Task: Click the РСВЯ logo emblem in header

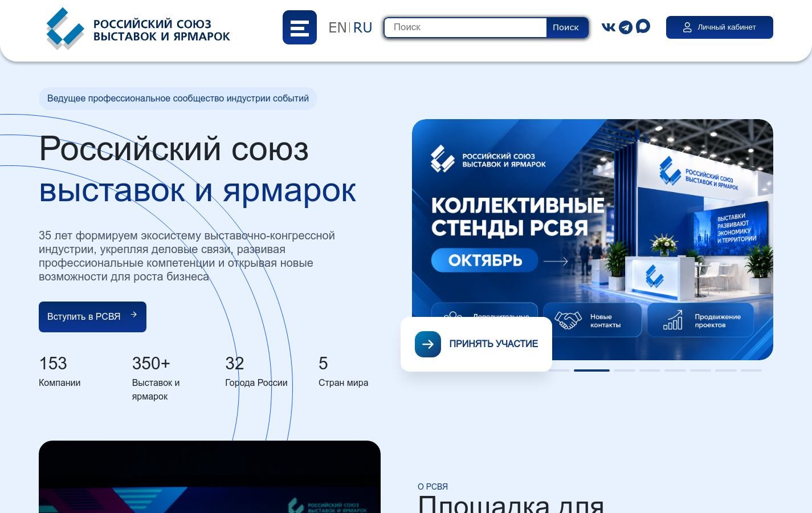Action: coord(65,28)
